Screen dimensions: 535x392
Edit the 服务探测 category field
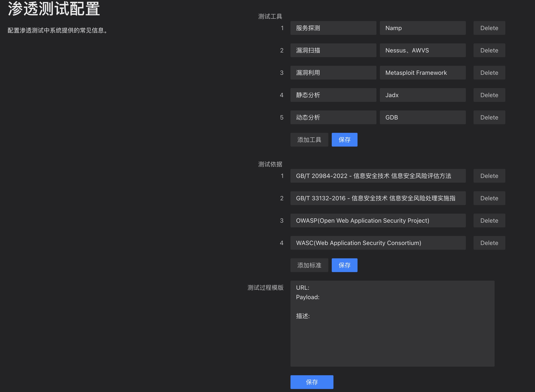point(333,28)
